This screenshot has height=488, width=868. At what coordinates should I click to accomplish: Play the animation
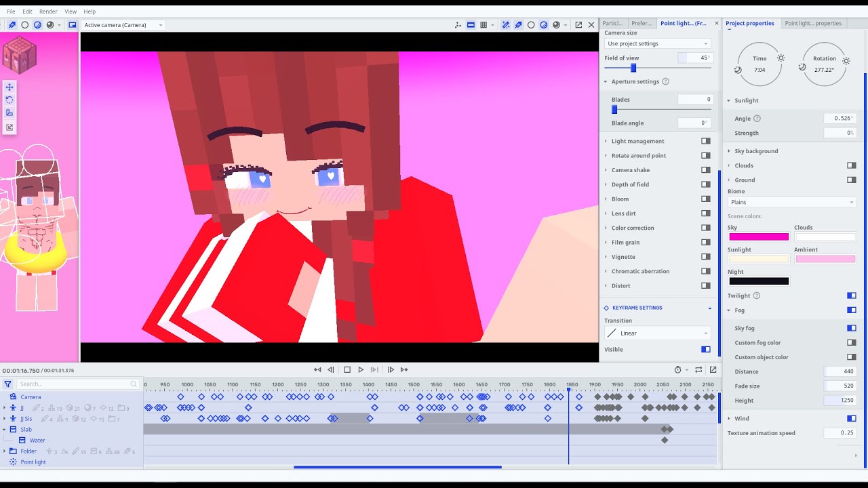coord(361,369)
